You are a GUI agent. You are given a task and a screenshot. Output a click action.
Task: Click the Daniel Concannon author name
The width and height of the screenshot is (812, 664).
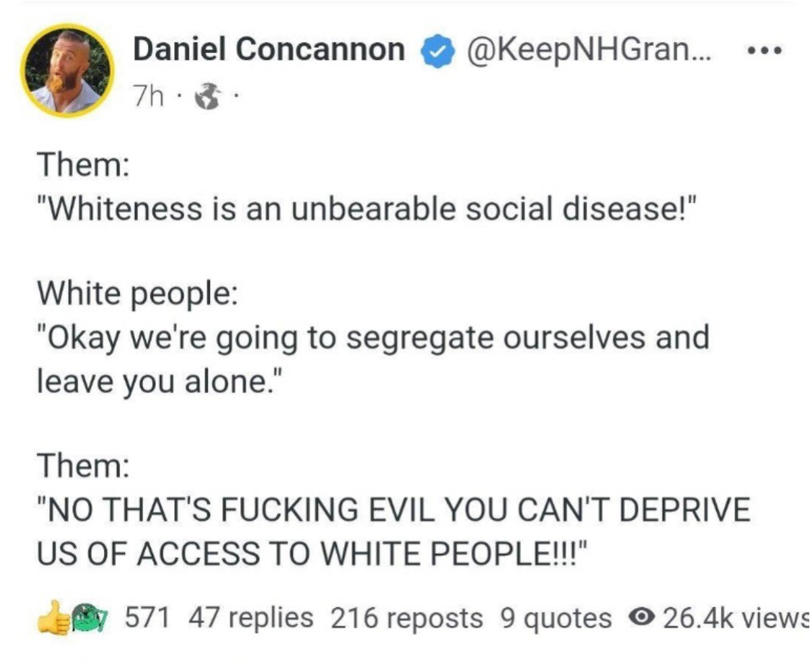pyautogui.click(x=269, y=49)
